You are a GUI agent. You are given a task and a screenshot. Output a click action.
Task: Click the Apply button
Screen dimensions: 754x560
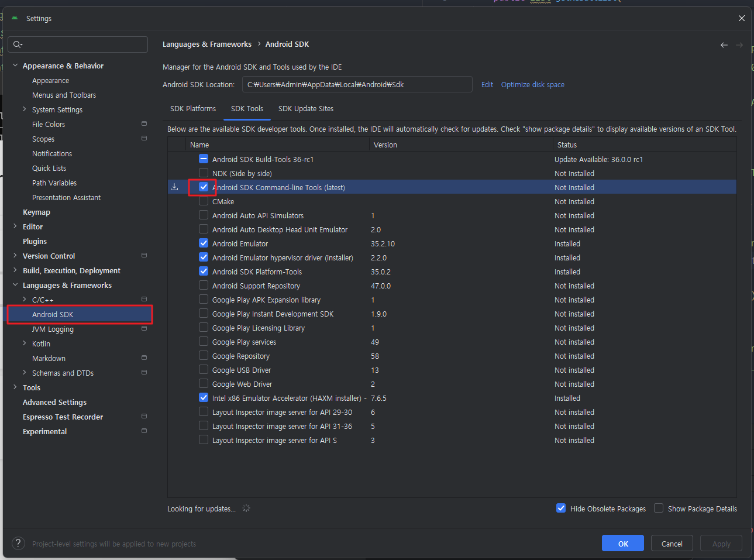point(721,544)
